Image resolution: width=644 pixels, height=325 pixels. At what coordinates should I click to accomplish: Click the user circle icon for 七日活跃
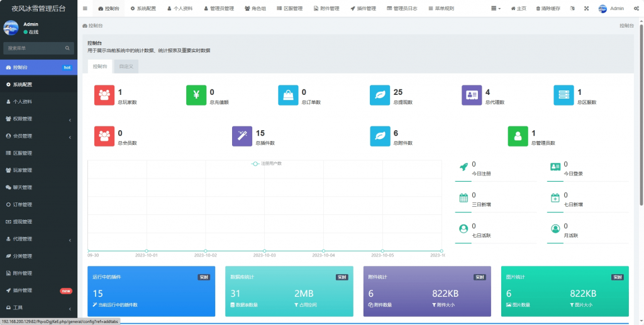tap(464, 229)
